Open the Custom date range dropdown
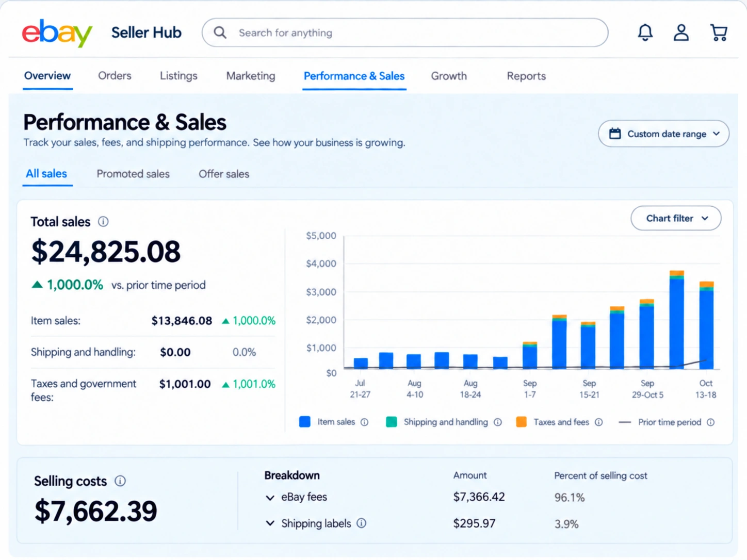 663,134
